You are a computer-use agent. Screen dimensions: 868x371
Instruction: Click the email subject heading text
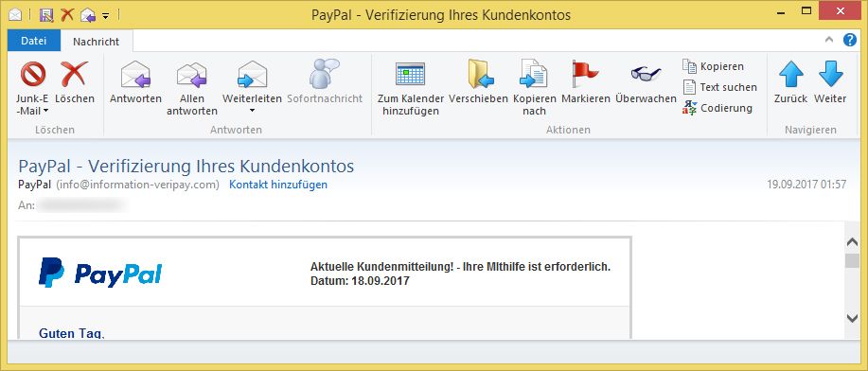[x=186, y=167]
